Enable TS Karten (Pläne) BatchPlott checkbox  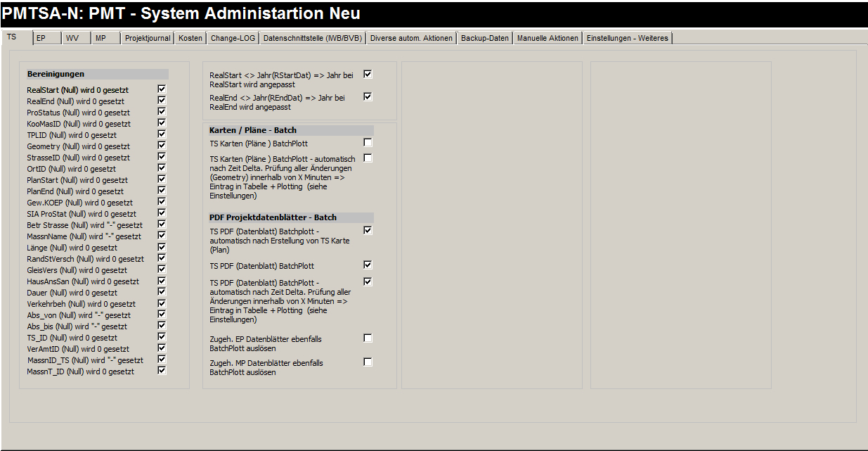click(x=368, y=143)
